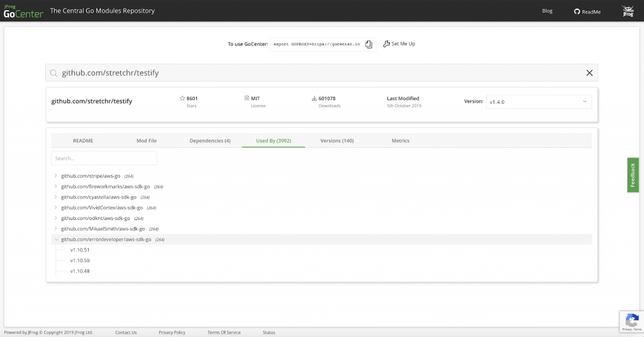
Task: Switch to Versions (140) tab
Action: coord(336,141)
